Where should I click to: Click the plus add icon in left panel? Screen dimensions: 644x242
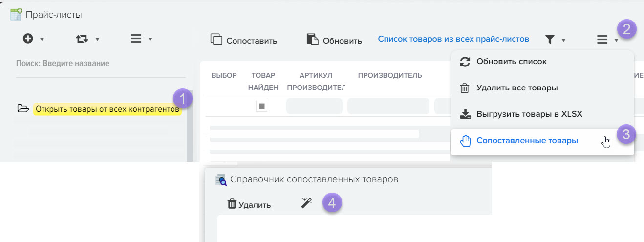coord(28,39)
